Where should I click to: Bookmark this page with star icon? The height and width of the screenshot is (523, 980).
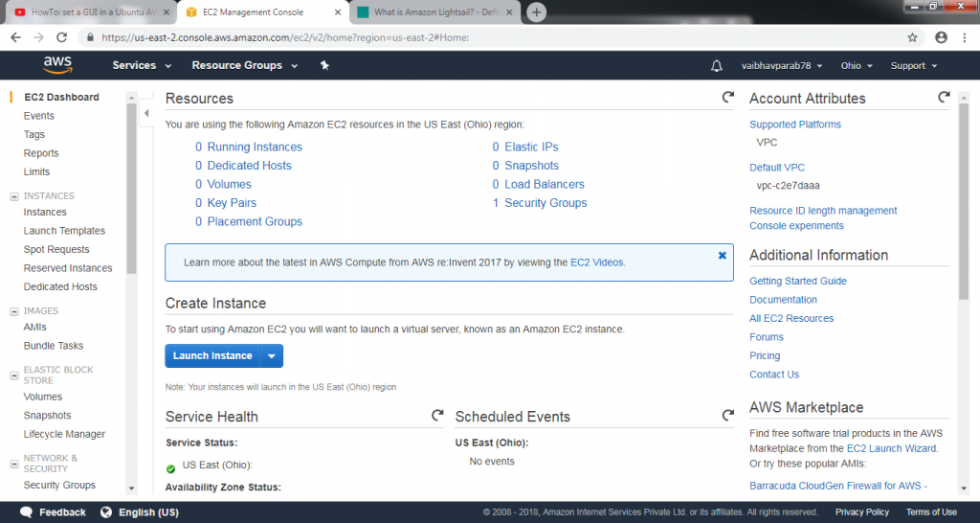pos(912,37)
